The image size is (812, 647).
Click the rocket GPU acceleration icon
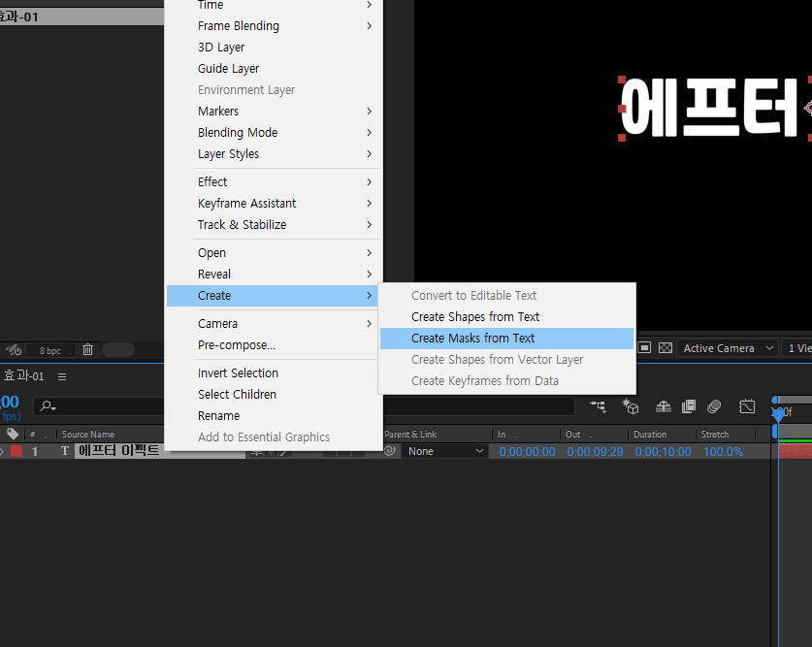(14, 350)
